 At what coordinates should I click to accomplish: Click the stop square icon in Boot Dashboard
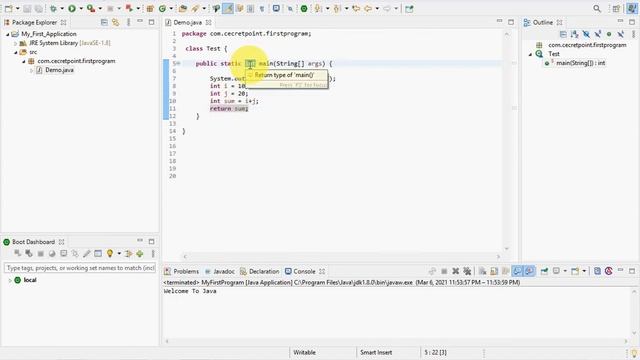pyautogui.click(x=40, y=254)
